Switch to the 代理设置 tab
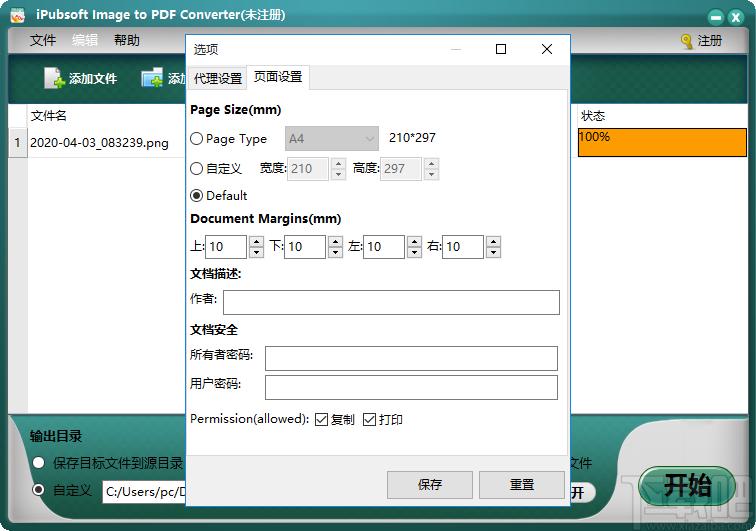The height and width of the screenshot is (531, 756). coord(217,78)
